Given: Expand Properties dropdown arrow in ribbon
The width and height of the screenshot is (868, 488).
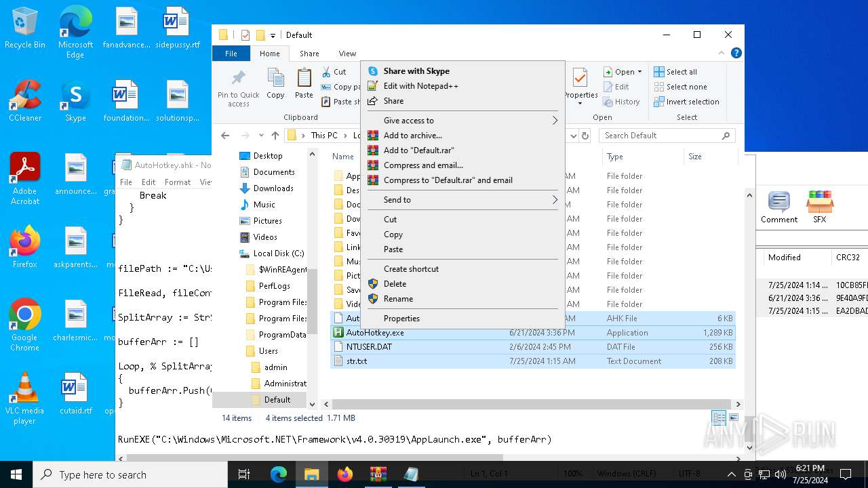Looking at the screenshot, I should coord(580,104).
